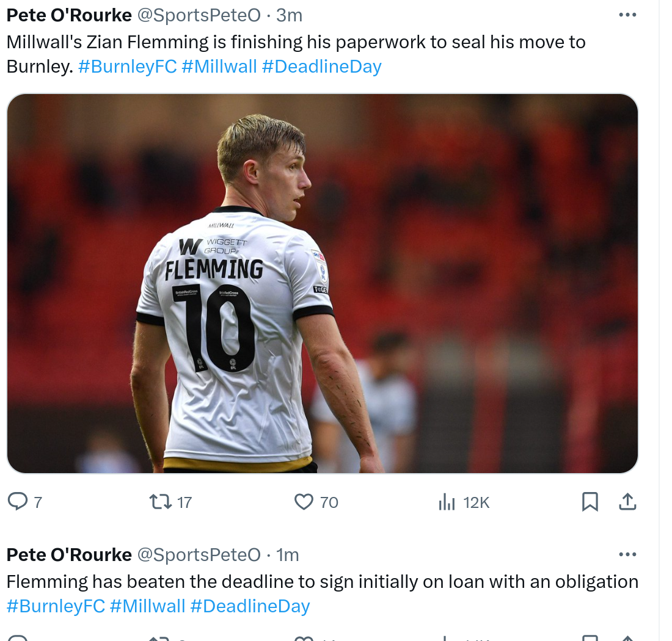Open more options on the 1m tweet
Screen dimensions: 672x641
627,554
